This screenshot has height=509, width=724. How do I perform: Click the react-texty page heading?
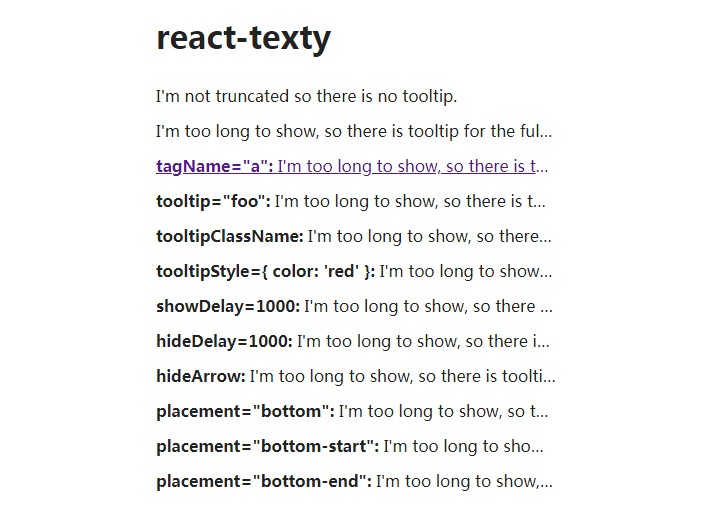coord(243,38)
